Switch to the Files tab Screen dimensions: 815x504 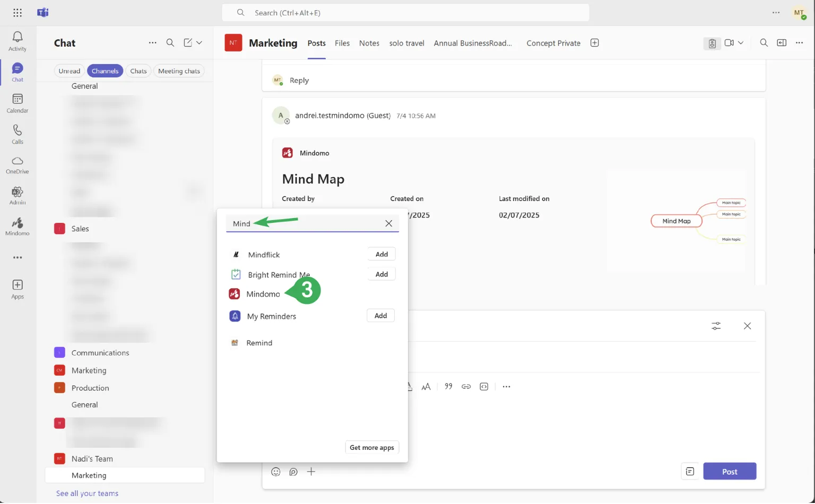coord(342,44)
